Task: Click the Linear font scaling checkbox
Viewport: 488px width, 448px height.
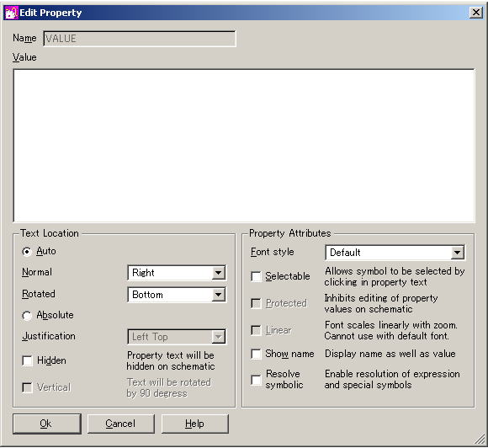Action: coord(256,331)
